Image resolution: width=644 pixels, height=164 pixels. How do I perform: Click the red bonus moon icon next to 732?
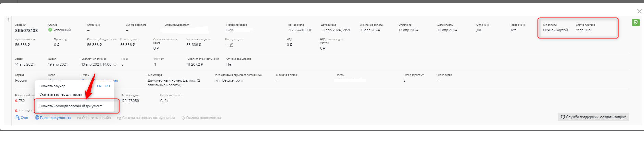coord(16,101)
